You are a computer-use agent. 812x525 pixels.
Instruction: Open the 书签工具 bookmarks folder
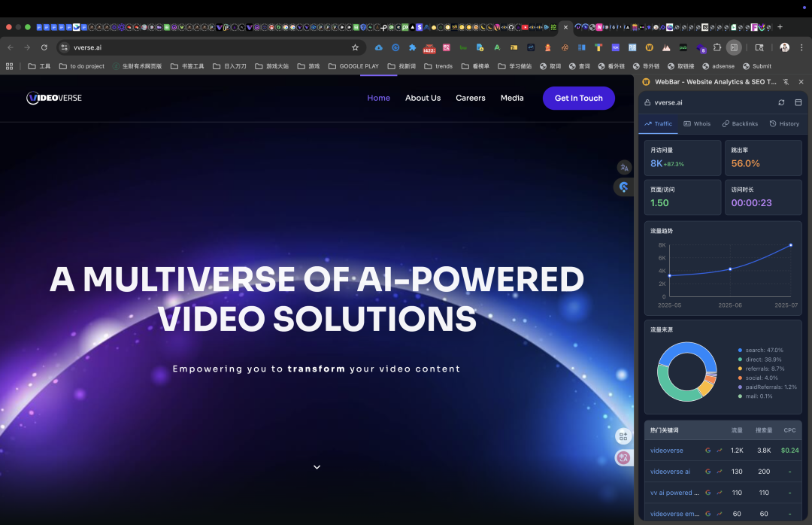[x=187, y=66]
